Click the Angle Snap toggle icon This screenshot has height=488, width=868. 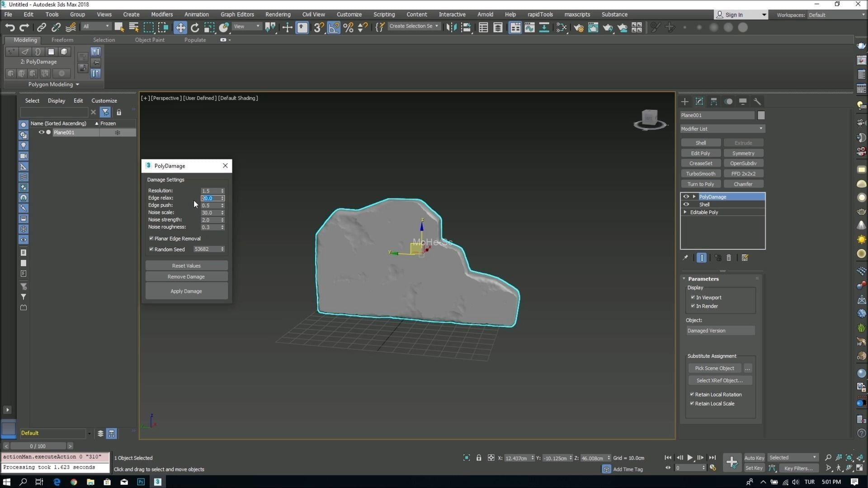tap(333, 28)
